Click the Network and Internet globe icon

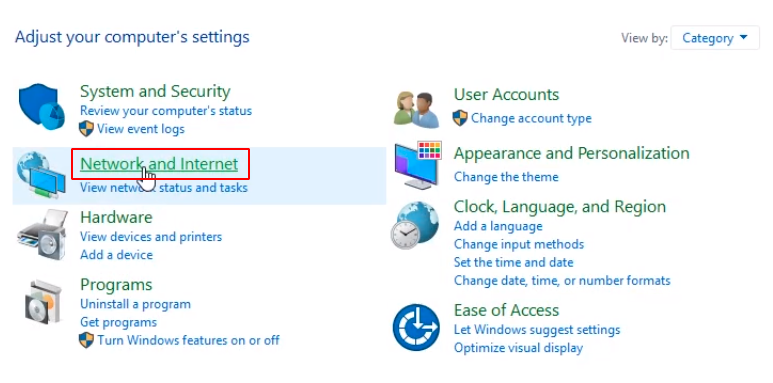pos(41,175)
